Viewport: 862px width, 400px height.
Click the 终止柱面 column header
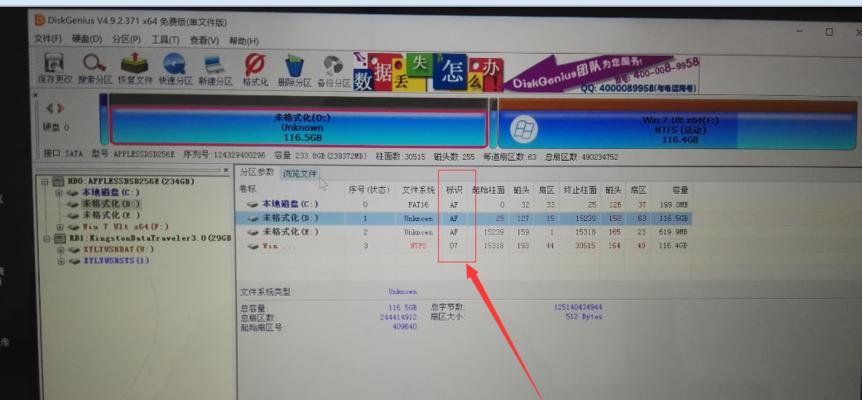580,191
